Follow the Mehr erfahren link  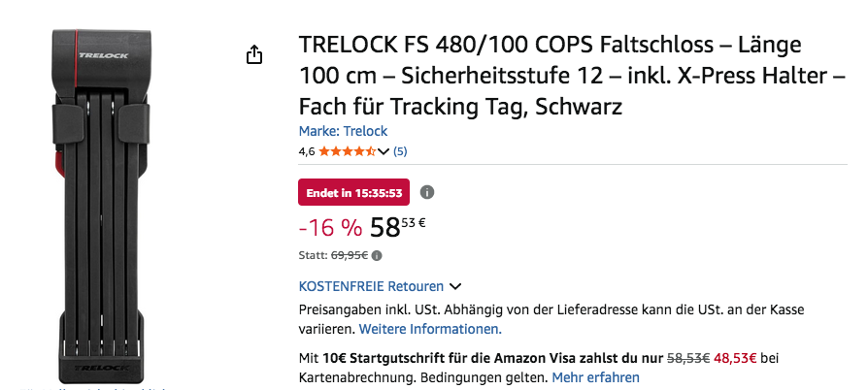(x=595, y=376)
